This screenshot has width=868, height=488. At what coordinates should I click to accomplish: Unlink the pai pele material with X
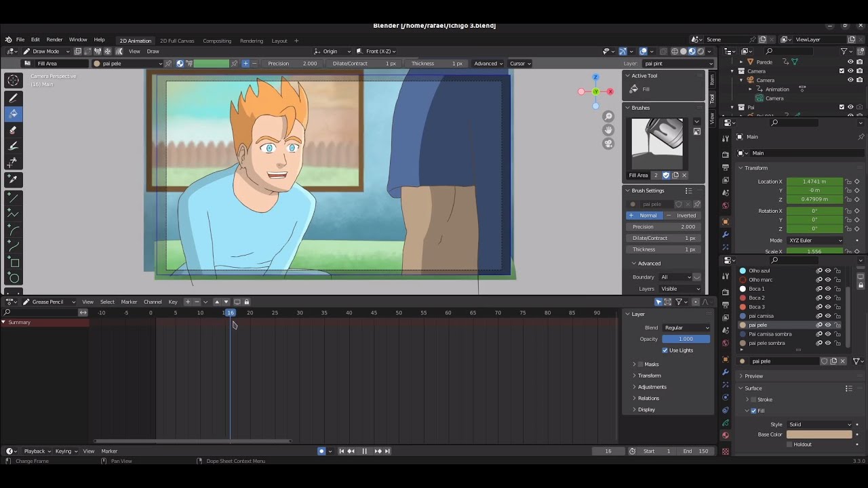click(843, 361)
